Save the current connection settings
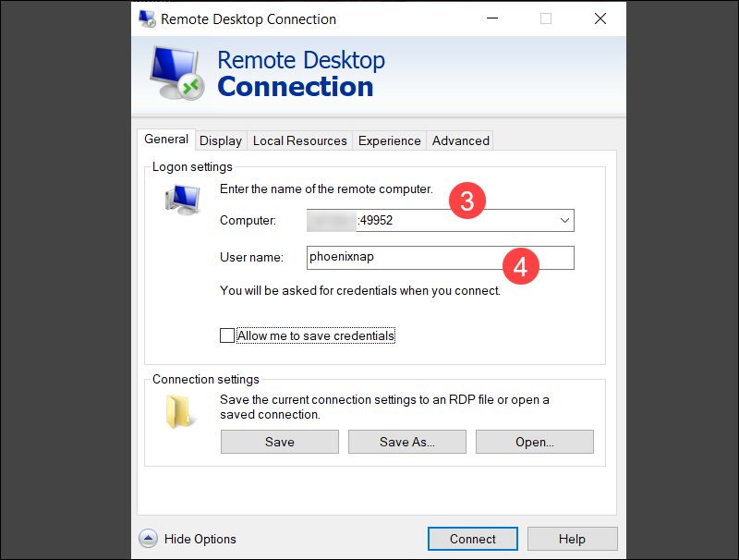 [x=280, y=442]
